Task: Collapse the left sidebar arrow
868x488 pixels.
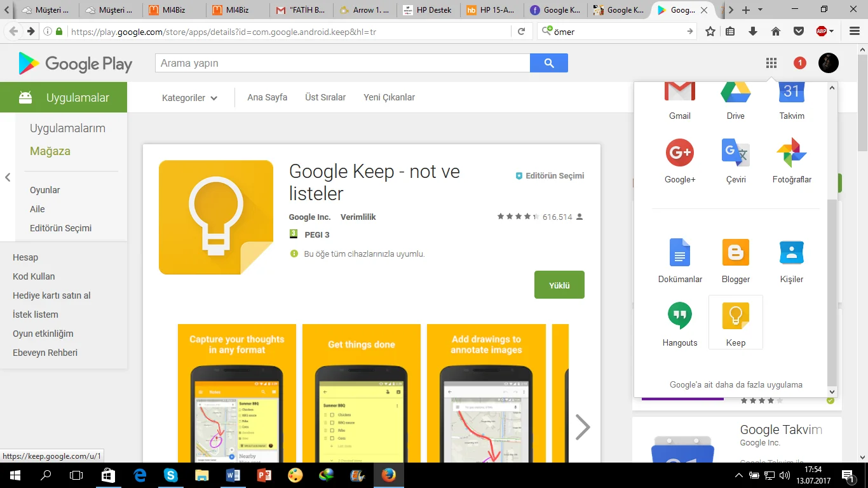Action: [8, 177]
